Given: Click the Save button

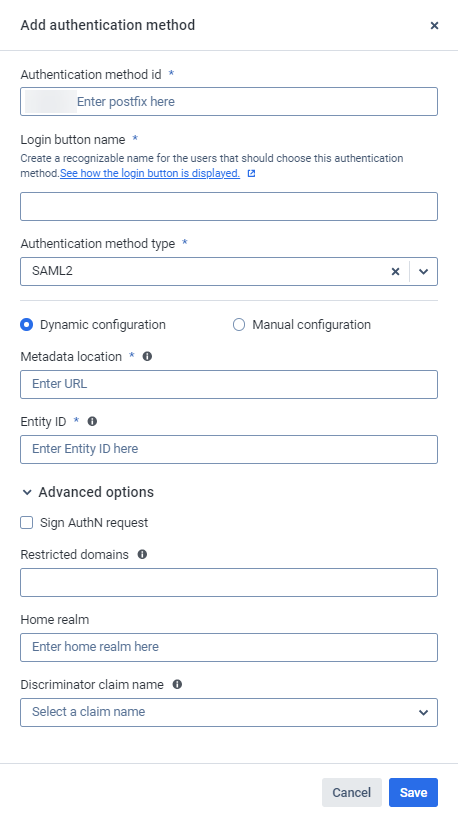Looking at the screenshot, I should [x=414, y=793].
